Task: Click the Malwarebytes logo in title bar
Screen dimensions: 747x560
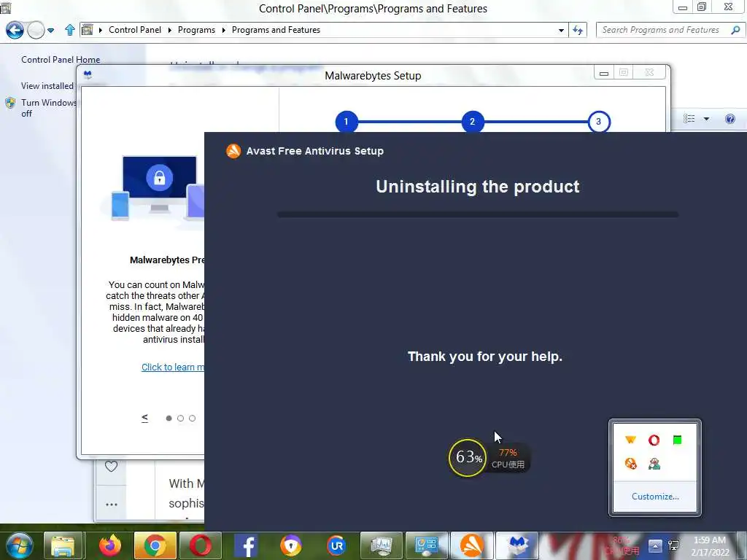Action: (x=88, y=74)
